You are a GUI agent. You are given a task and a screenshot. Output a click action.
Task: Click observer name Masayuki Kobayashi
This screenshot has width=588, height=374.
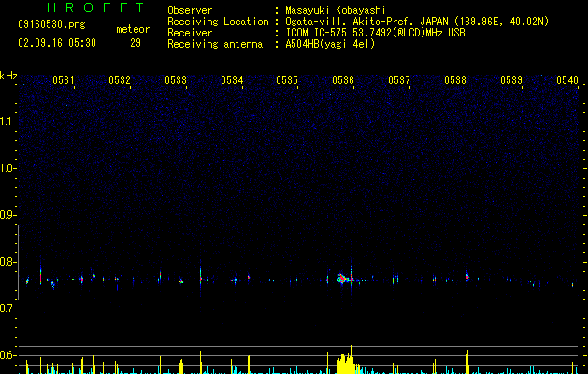(336, 10)
